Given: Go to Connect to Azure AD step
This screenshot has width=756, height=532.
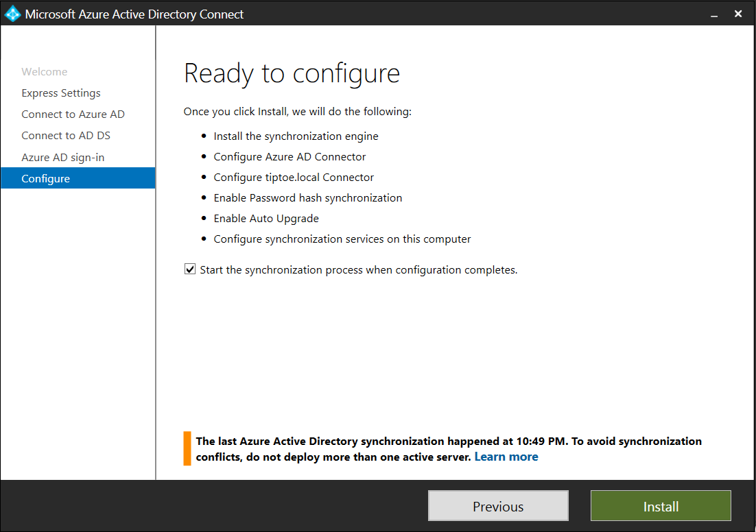Looking at the screenshot, I should click(x=73, y=114).
